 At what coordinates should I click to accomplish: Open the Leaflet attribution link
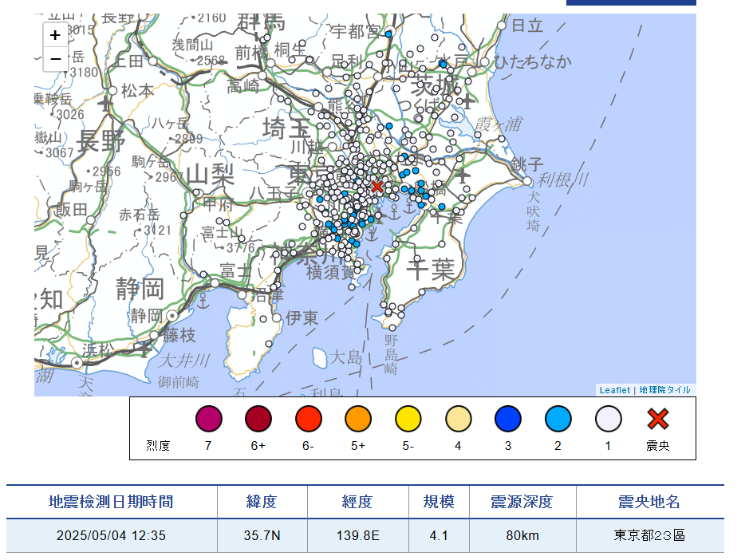(x=614, y=390)
